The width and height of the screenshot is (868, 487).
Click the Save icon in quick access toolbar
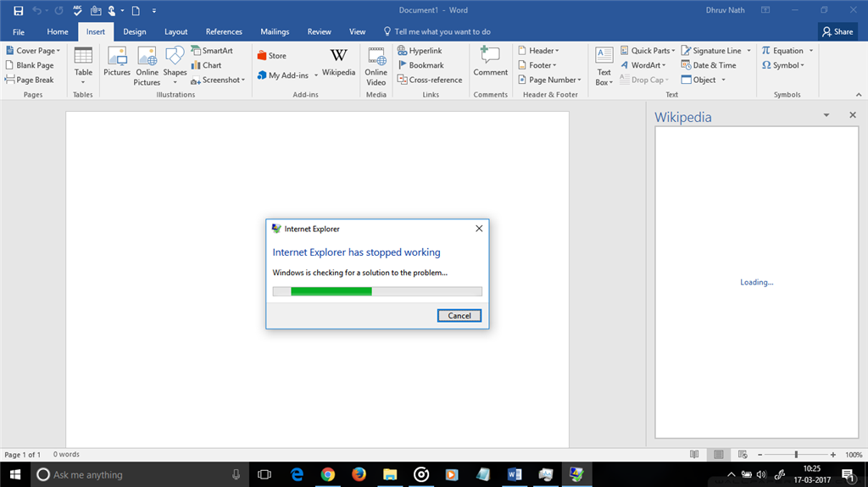click(x=19, y=10)
